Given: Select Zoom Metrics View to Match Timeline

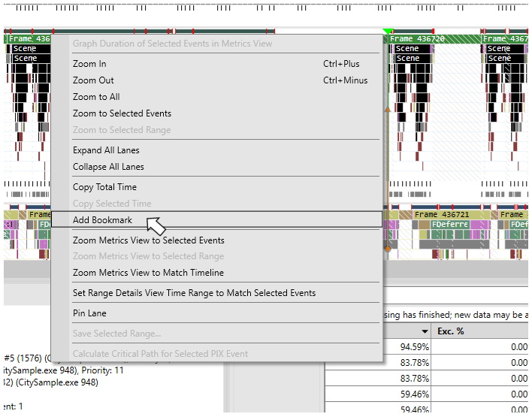Looking at the screenshot, I should point(217,273).
